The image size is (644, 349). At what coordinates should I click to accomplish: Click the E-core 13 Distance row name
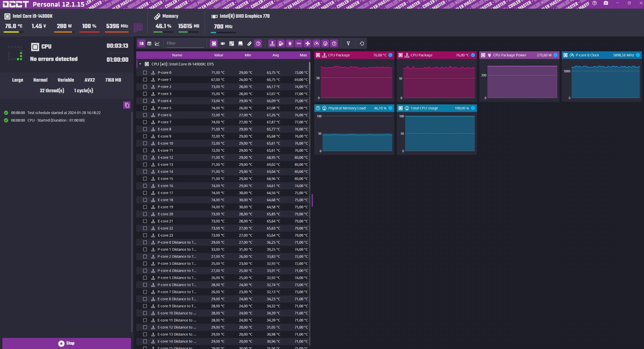pos(177,334)
